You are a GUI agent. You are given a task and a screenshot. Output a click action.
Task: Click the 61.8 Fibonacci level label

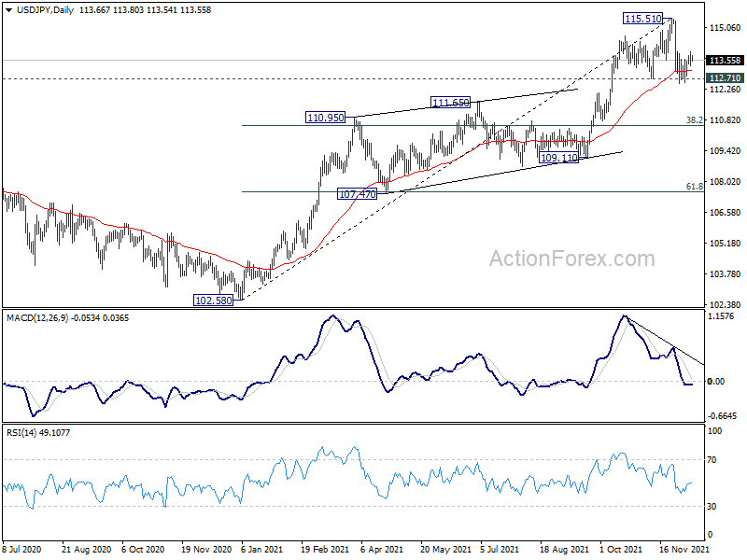coord(694,186)
